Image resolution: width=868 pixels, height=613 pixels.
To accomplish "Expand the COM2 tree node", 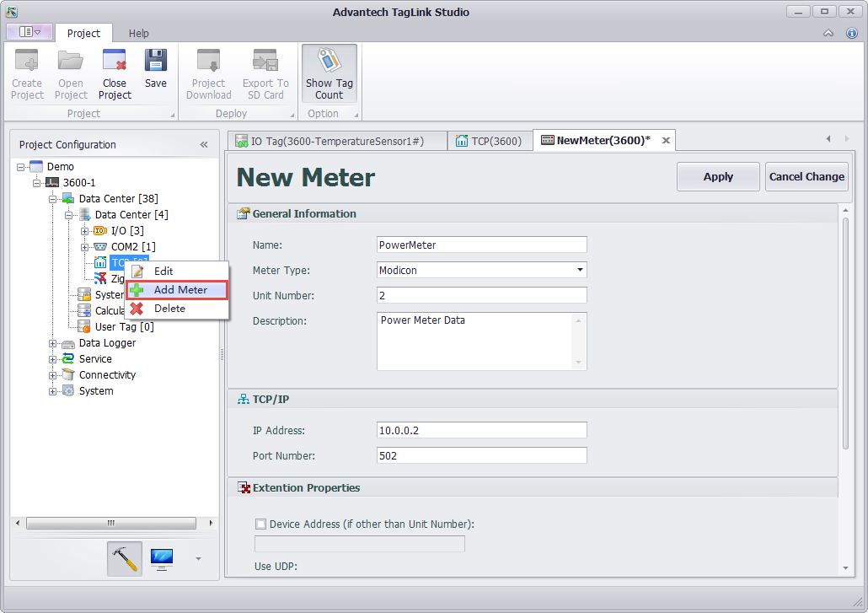I will tap(85, 247).
